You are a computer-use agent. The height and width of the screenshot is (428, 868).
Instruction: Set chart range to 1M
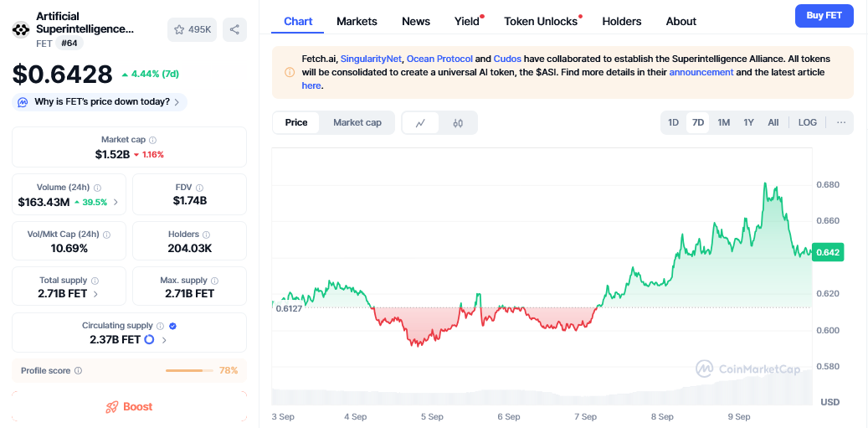[723, 122]
